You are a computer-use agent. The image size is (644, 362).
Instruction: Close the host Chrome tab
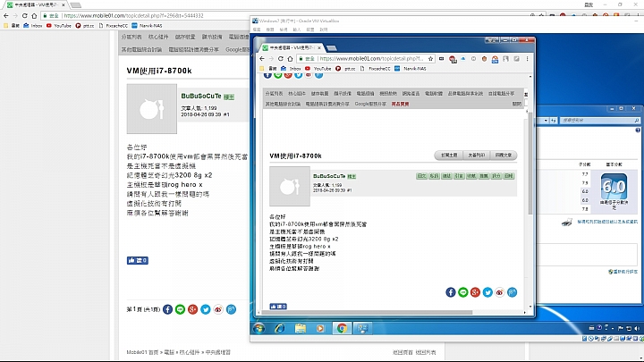pos(64,5)
